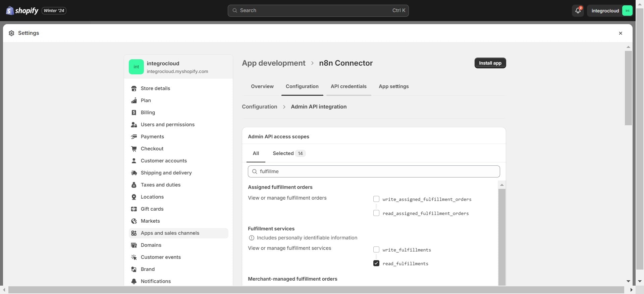Click the Gift cards icon
This screenshot has height=294, width=644.
(134, 209)
